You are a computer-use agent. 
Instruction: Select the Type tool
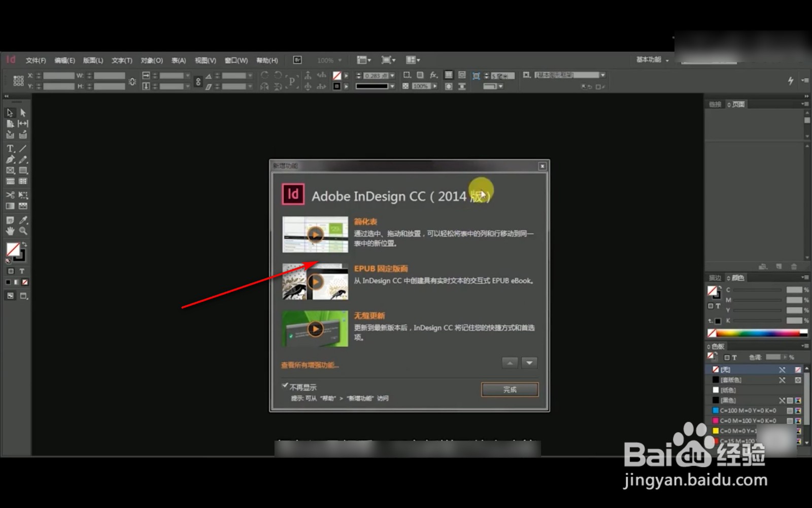(x=10, y=148)
